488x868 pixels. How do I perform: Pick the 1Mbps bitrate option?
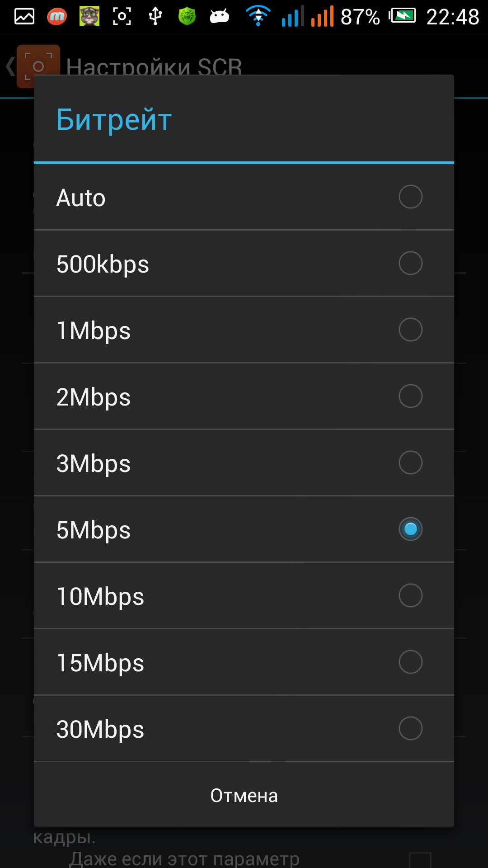[244, 330]
